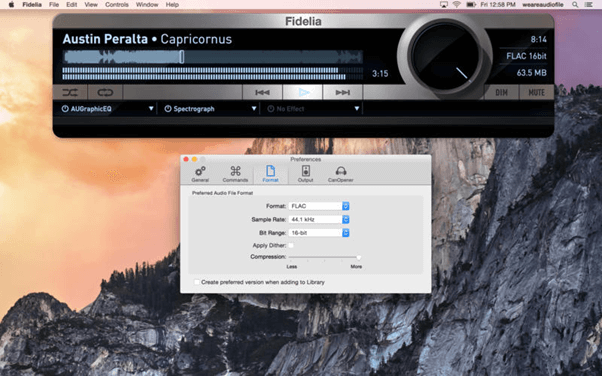Select the Format preferences tab
602x376 pixels.
[270, 174]
